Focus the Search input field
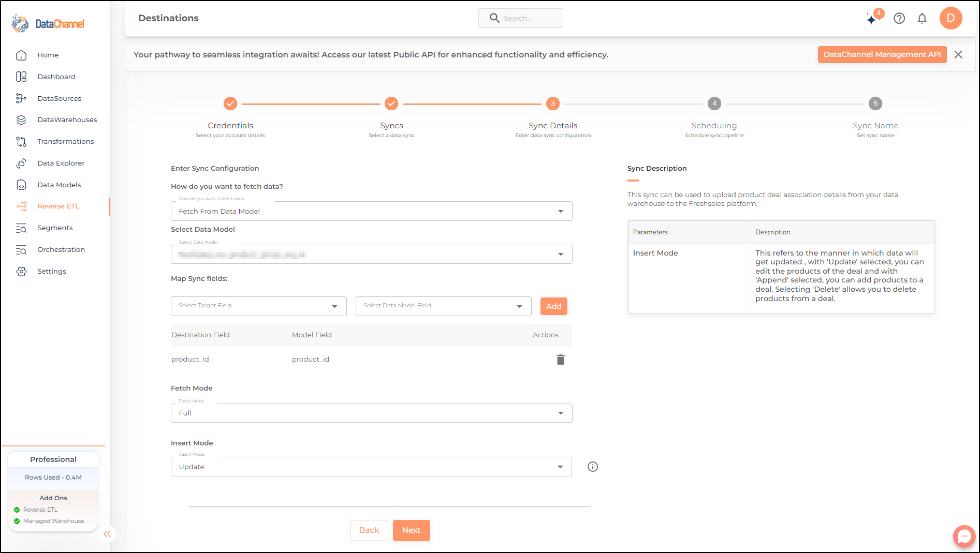Viewport: 980px width, 553px height. (x=520, y=18)
